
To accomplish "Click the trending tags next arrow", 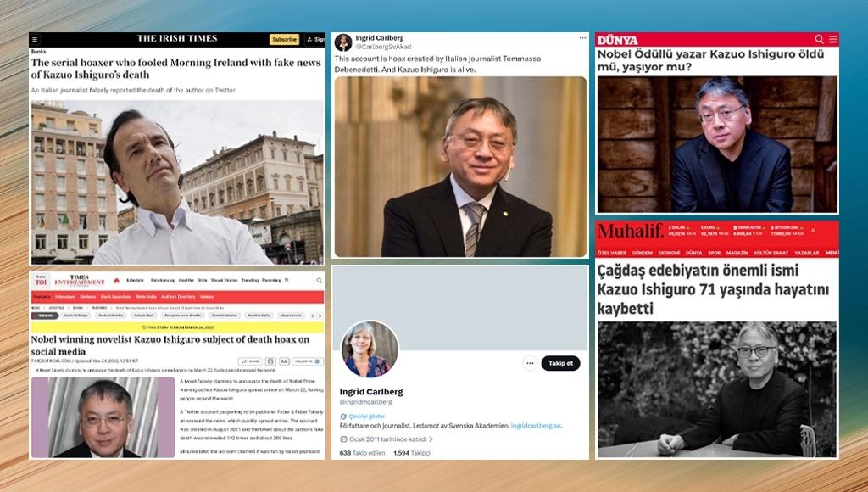I will click(320, 316).
